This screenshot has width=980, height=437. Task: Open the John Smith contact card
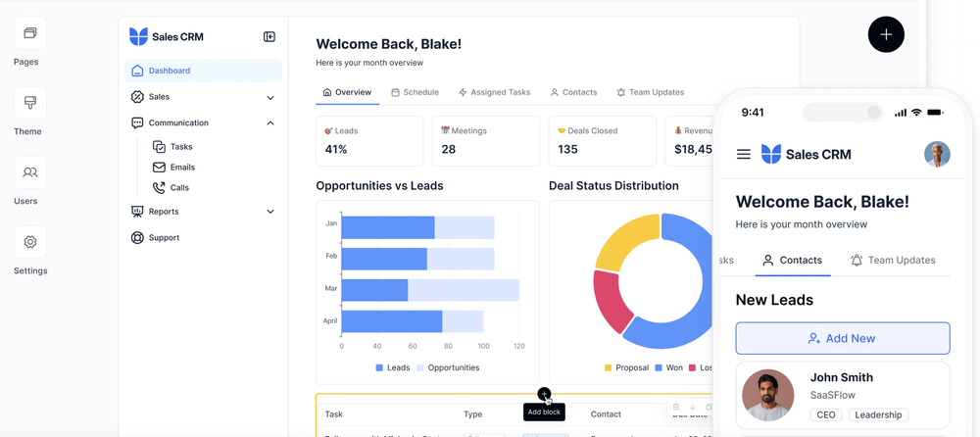pyautogui.click(x=843, y=395)
